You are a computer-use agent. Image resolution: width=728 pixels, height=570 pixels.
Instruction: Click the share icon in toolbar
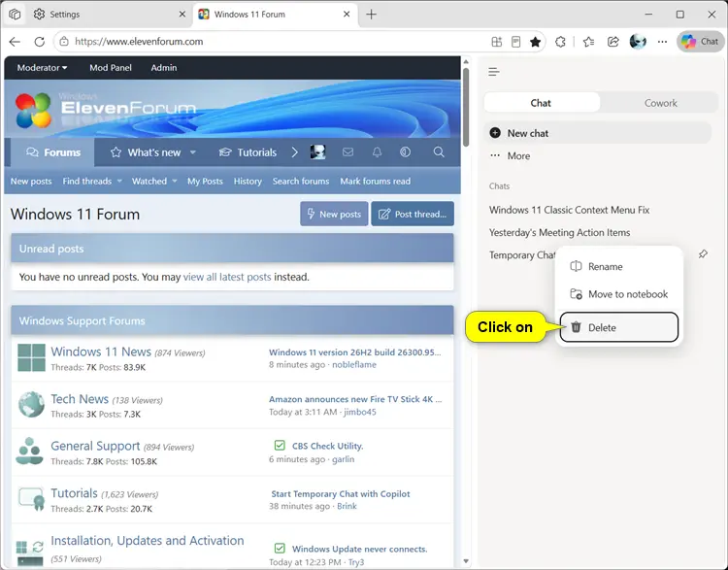tap(613, 42)
